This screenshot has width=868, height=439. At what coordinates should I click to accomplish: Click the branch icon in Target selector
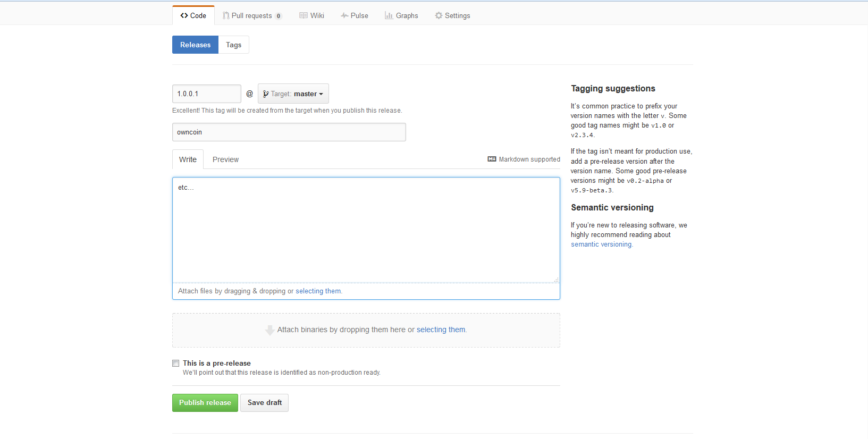(x=266, y=94)
